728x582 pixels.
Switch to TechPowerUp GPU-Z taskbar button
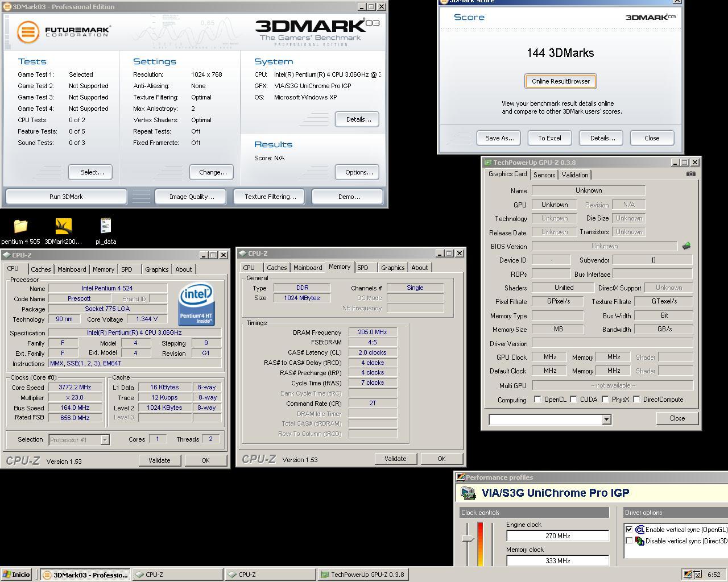click(x=363, y=575)
